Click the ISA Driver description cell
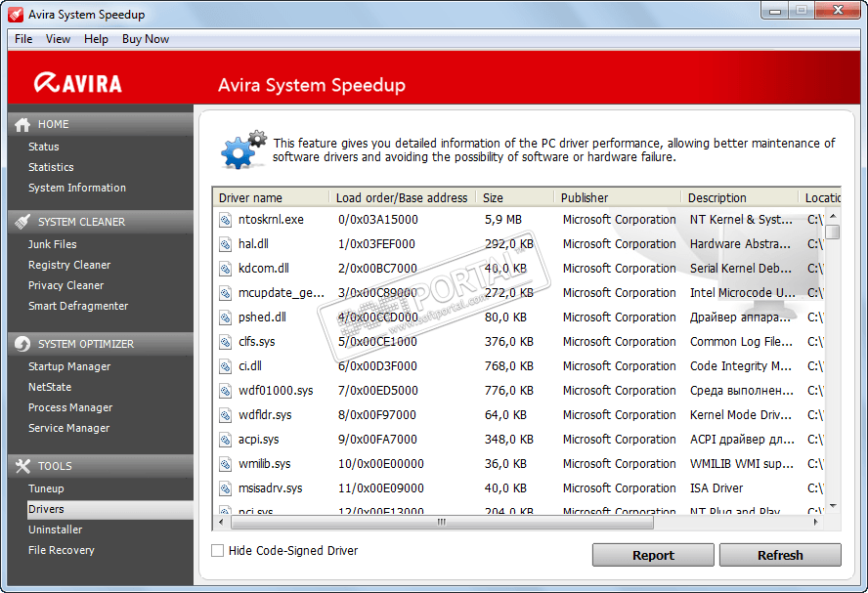Viewport: 868px width, 593px height. pyautogui.click(x=716, y=488)
